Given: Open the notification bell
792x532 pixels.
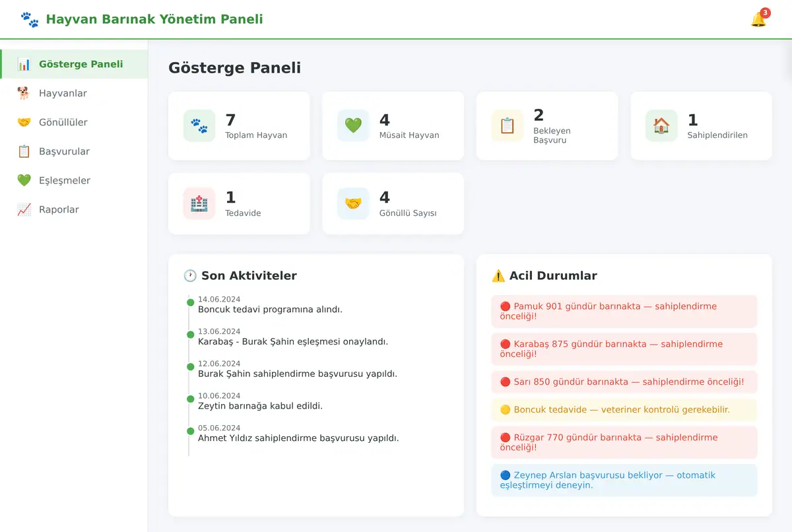Looking at the screenshot, I should click(758, 20).
